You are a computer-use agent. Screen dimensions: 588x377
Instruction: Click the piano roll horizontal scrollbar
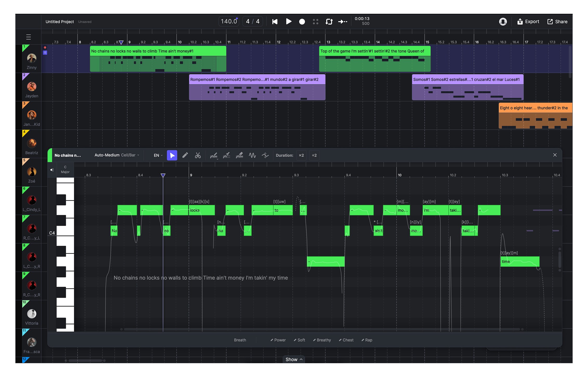[x=321, y=329]
